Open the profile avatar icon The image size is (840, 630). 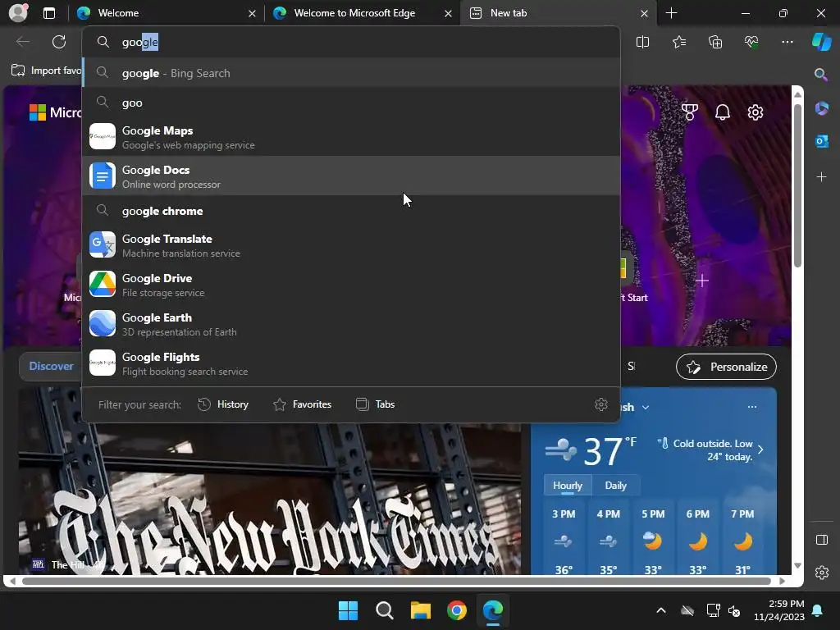click(18, 13)
